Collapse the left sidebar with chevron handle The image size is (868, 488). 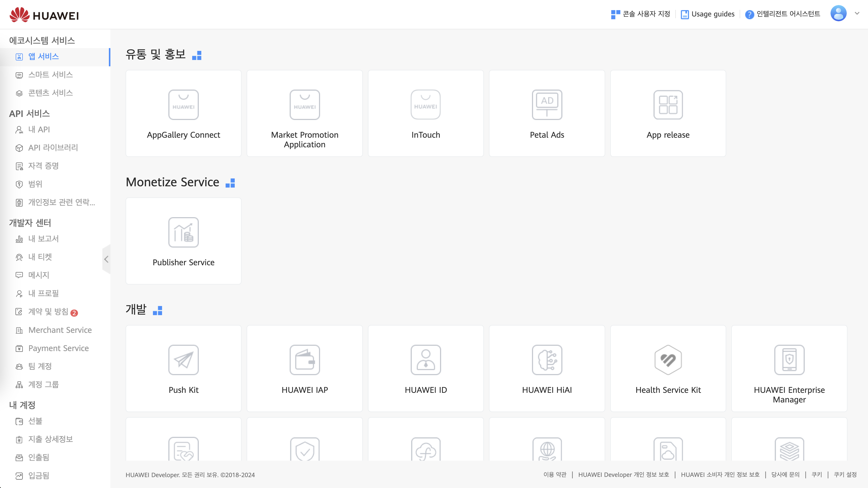tap(106, 259)
